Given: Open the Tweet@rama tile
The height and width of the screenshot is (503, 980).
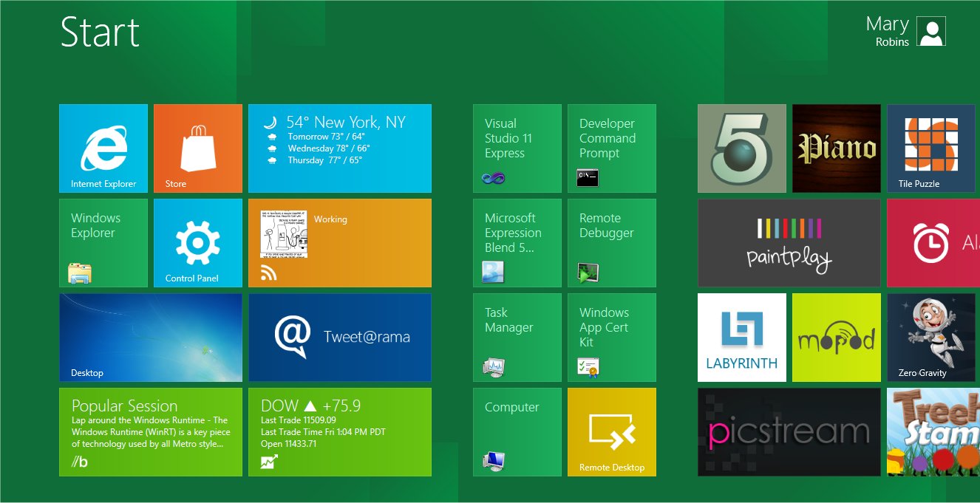Looking at the screenshot, I should click(340, 338).
